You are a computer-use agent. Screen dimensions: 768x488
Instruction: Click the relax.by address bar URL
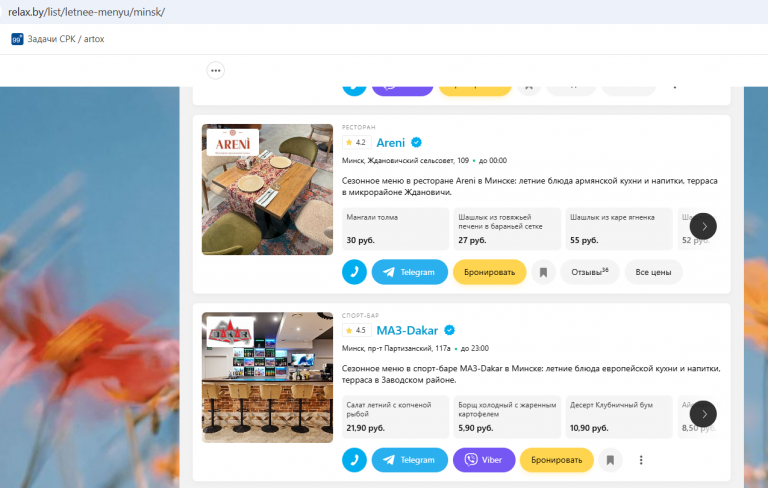tap(86, 12)
